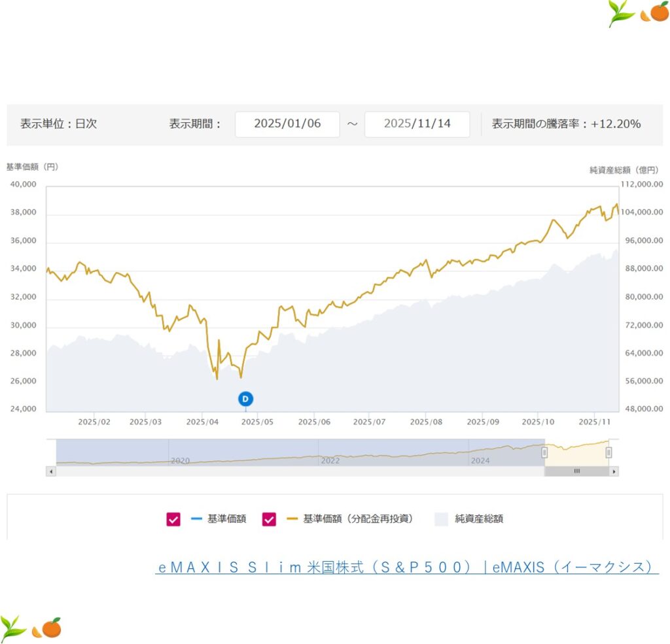Click the navigator scrollbar left arrow
The height and width of the screenshot is (644, 670).
click(x=50, y=471)
